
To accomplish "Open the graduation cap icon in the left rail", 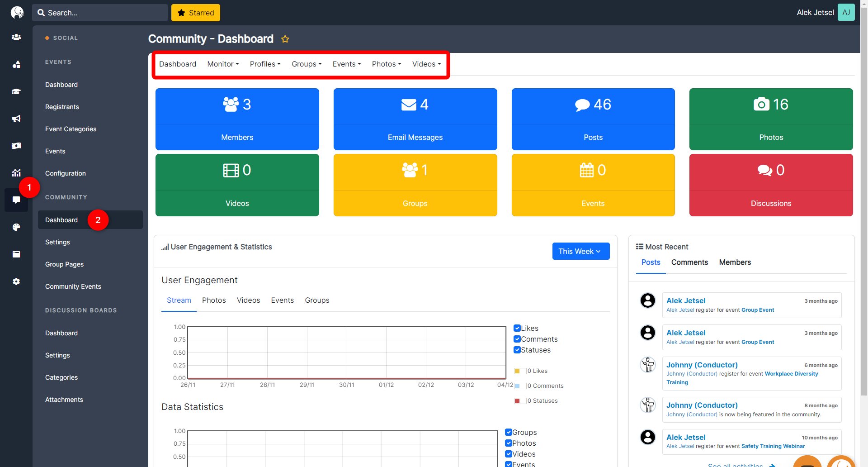I will 16,91.
